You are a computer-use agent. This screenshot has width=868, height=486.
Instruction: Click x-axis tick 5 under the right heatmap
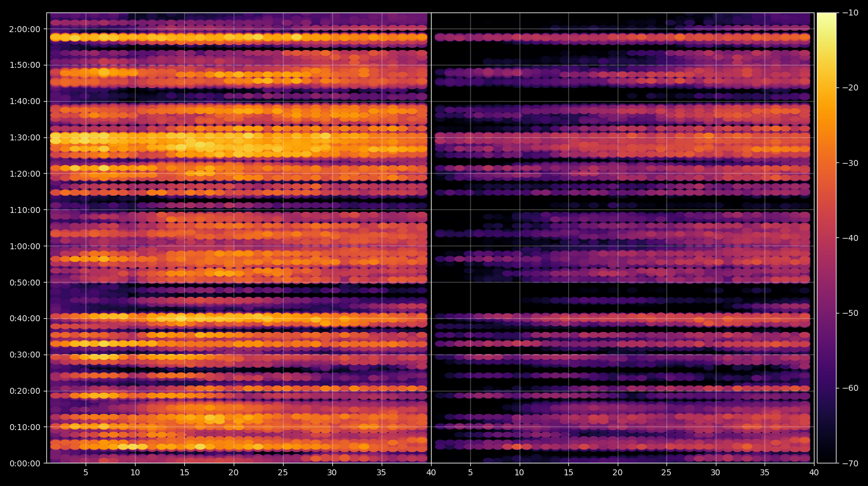(470, 473)
